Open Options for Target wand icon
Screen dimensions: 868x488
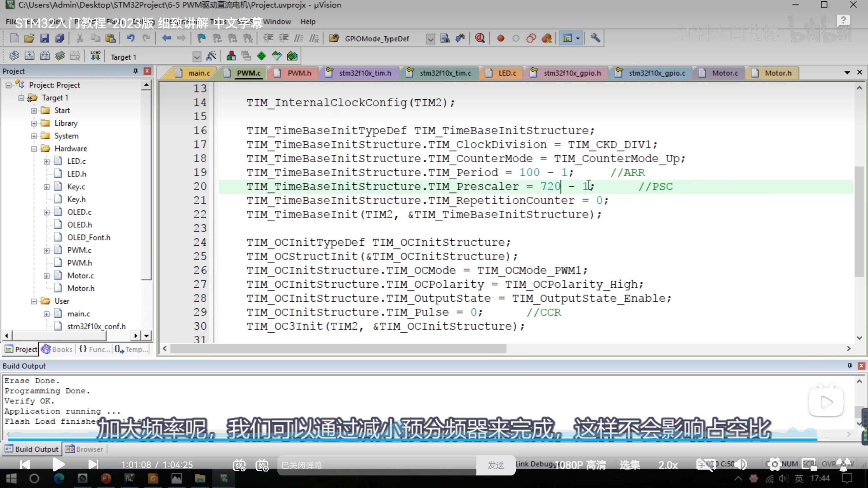tap(211, 56)
